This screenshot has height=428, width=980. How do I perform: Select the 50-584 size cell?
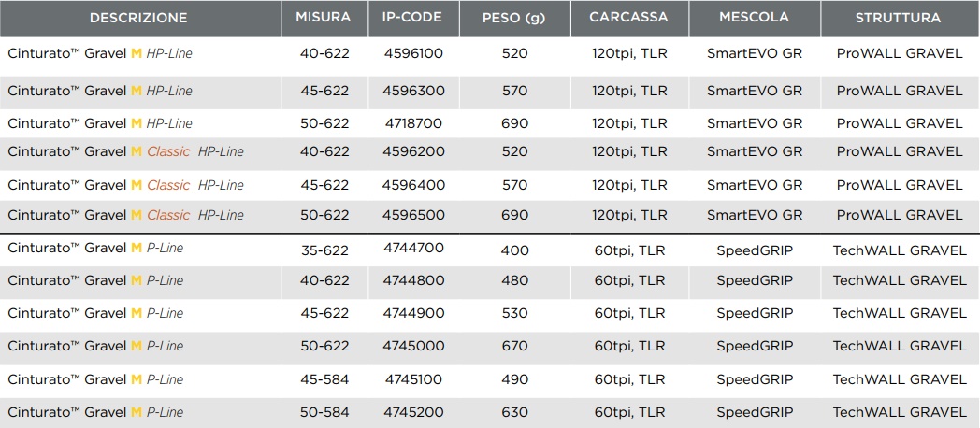tap(324, 412)
